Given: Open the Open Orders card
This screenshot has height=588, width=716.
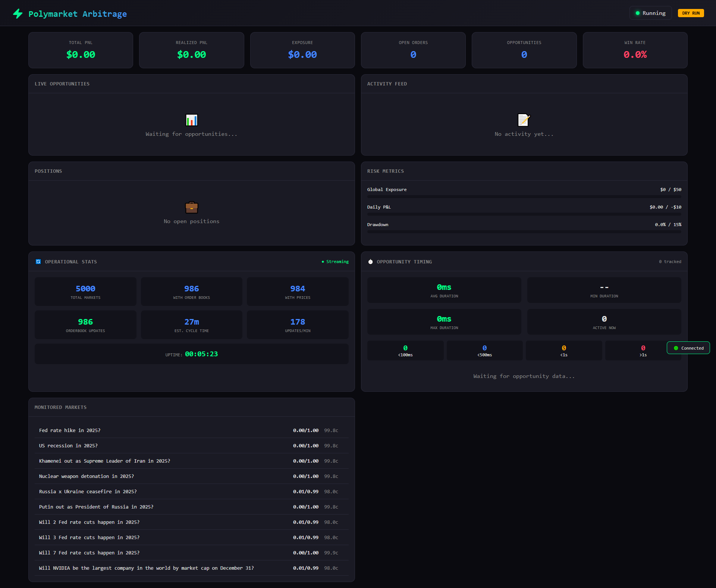Looking at the screenshot, I should click(413, 50).
